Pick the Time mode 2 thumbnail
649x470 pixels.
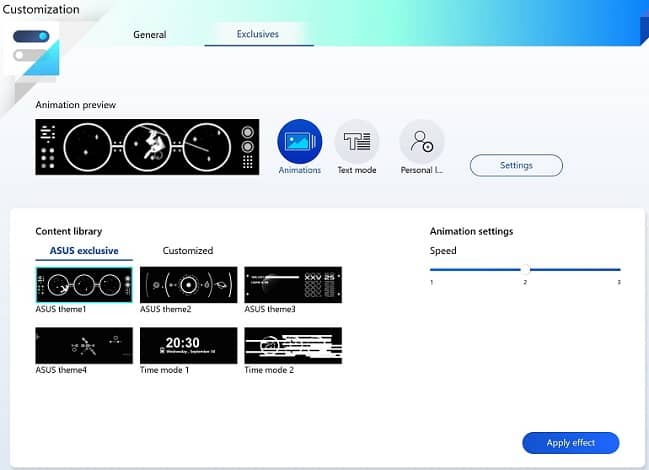(293, 346)
